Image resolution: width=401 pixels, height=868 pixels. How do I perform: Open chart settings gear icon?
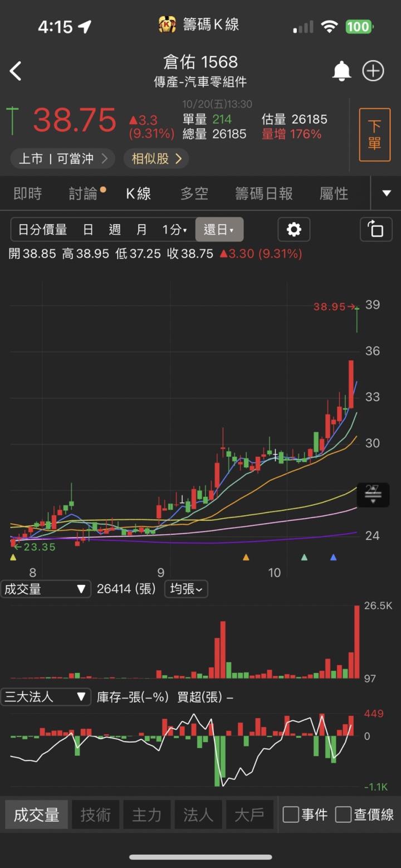tap(294, 230)
